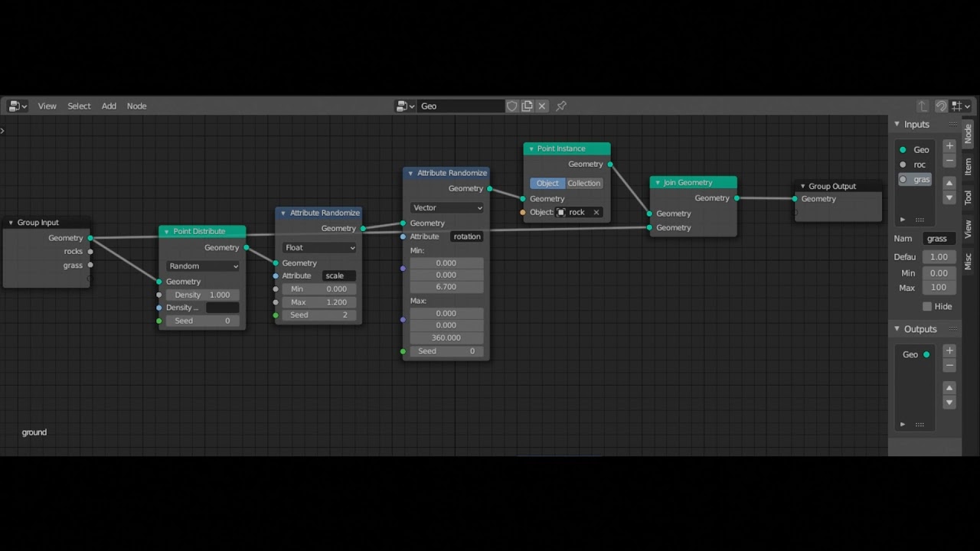
Task: Switch to the Misc sidebar tab
Action: coord(968,261)
